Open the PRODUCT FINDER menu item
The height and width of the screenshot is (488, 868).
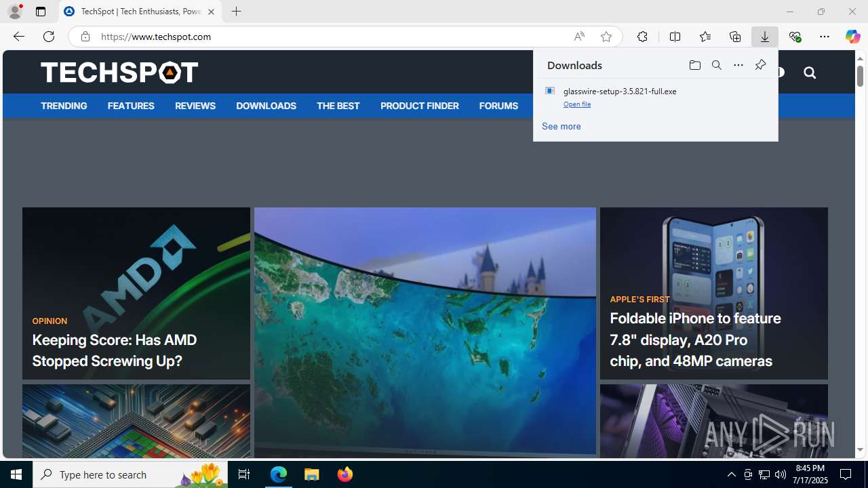pos(419,106)
